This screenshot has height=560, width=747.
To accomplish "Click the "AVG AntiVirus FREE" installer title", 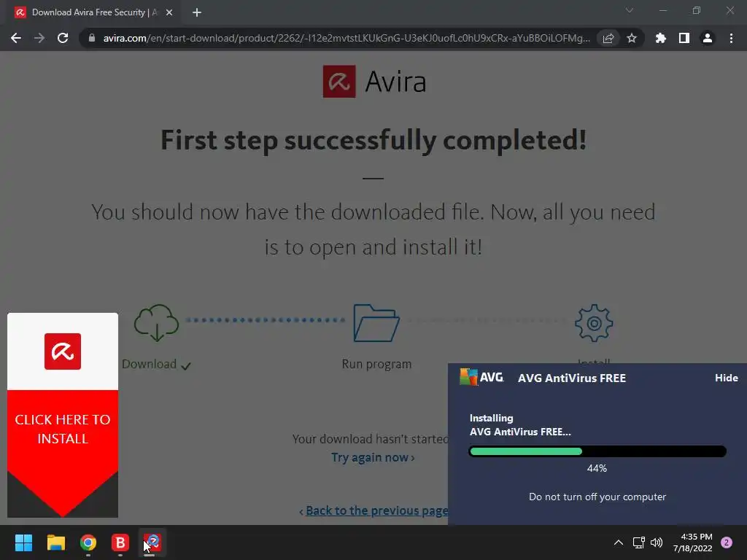I will click(572, 378).
